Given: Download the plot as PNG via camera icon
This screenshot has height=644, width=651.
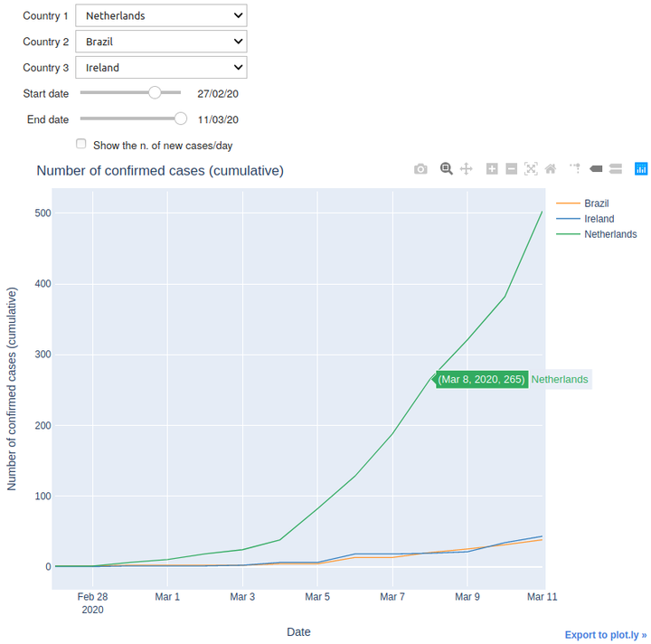Looking at the screenshot, I should [x=420, y=169].
